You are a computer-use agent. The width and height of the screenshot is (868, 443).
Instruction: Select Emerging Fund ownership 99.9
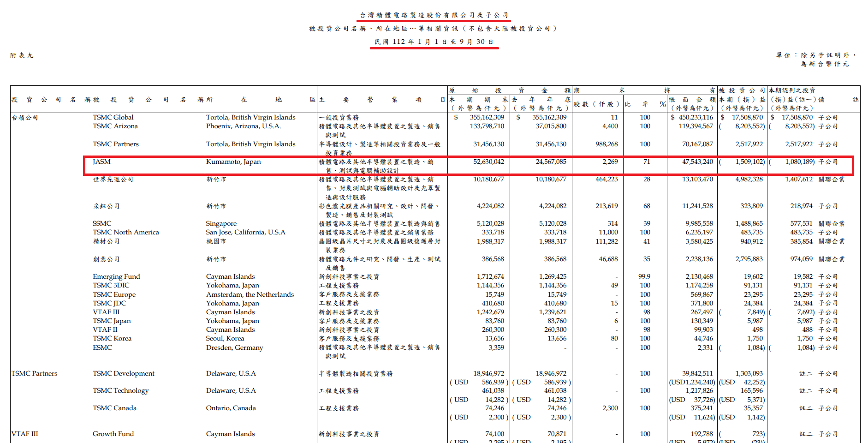[x=644, y=276]
